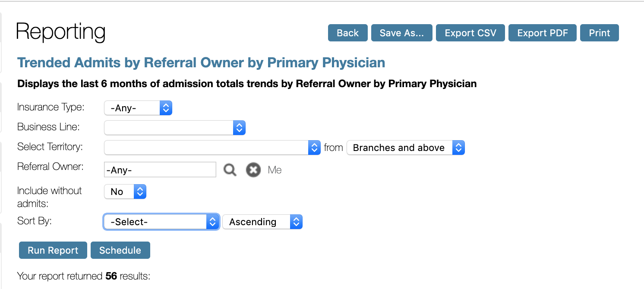The height and width of the screenshot is (289, 644).
Task: Click the report title heading
Action: (x=201, y=63)
